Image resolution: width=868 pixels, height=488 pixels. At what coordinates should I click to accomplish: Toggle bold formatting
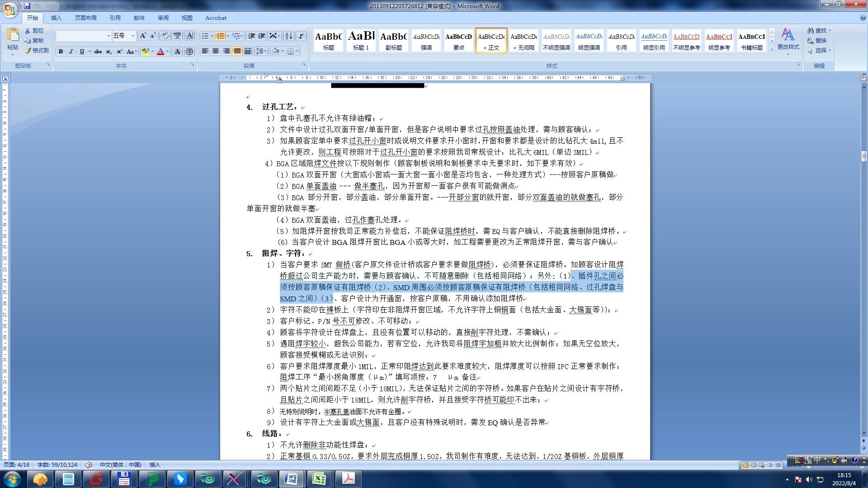(61, 52)
